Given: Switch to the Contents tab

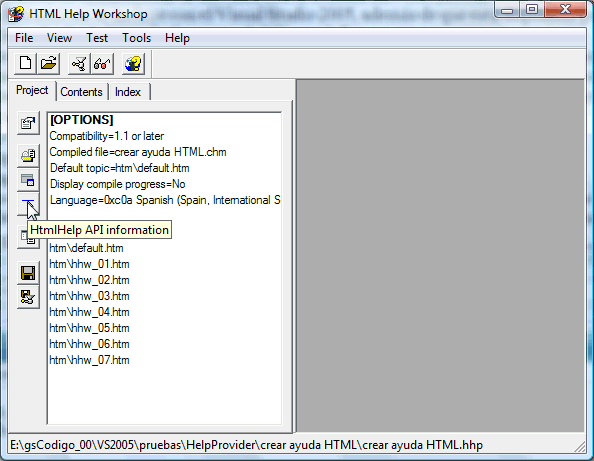Looking at the screenshot, I should (x=81, y=92).
